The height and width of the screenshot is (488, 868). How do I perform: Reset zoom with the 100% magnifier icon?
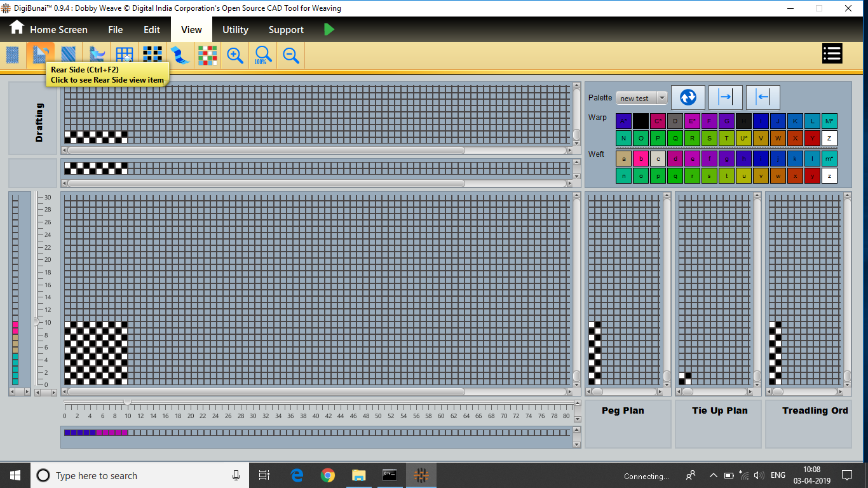point(262,56)
